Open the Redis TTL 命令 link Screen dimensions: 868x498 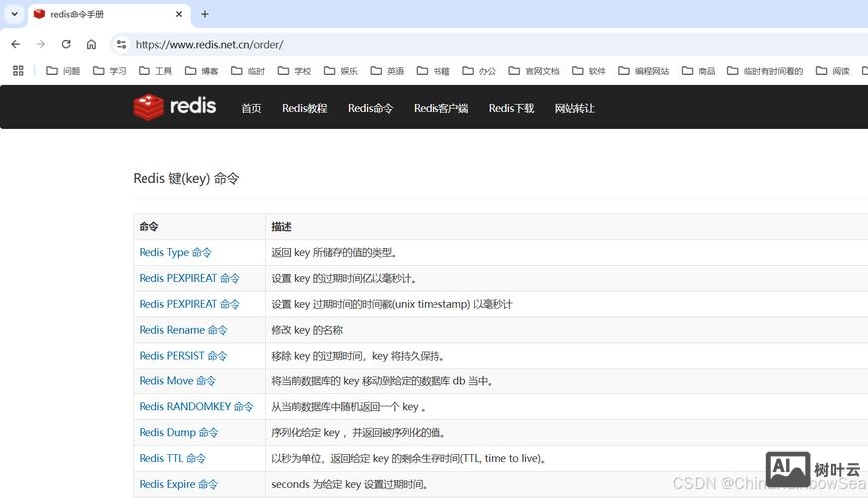172,458
